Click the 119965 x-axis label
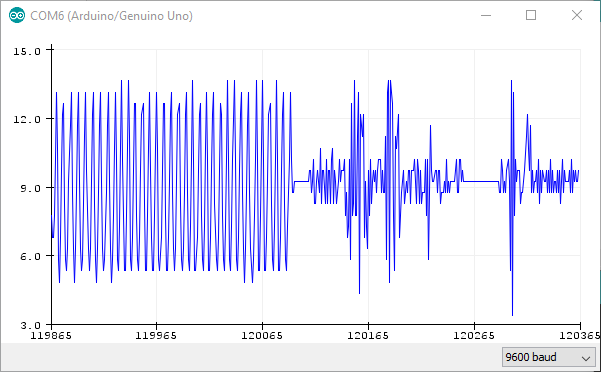The height and width of the screenshot is (372, 601). click(x=156, y=336)
